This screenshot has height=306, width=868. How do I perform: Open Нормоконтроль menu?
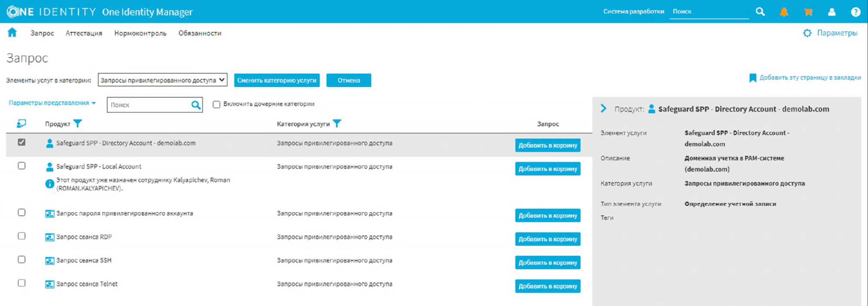140,33
